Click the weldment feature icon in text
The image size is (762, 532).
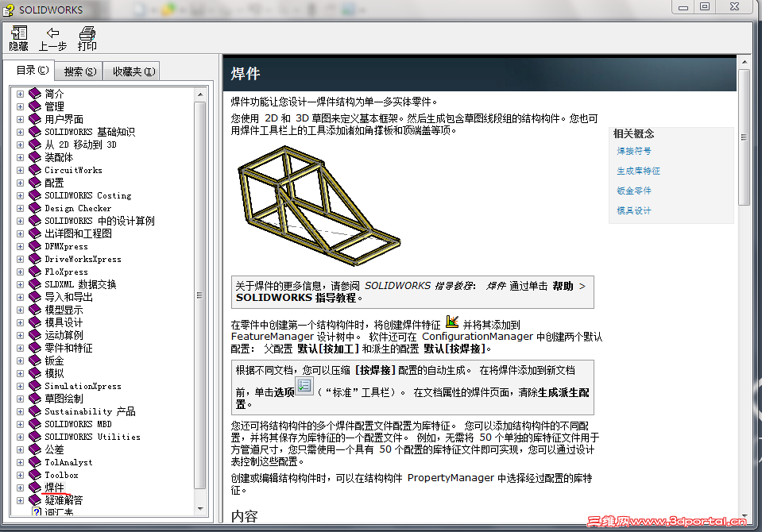[452, 322]
